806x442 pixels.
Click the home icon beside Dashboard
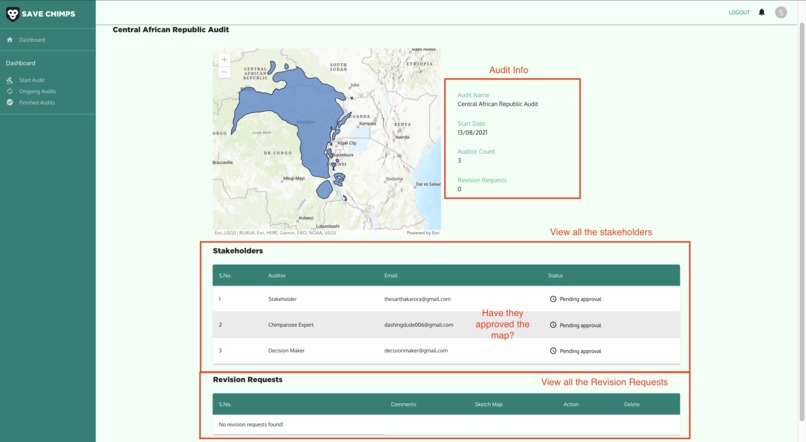tap(10, 40)
